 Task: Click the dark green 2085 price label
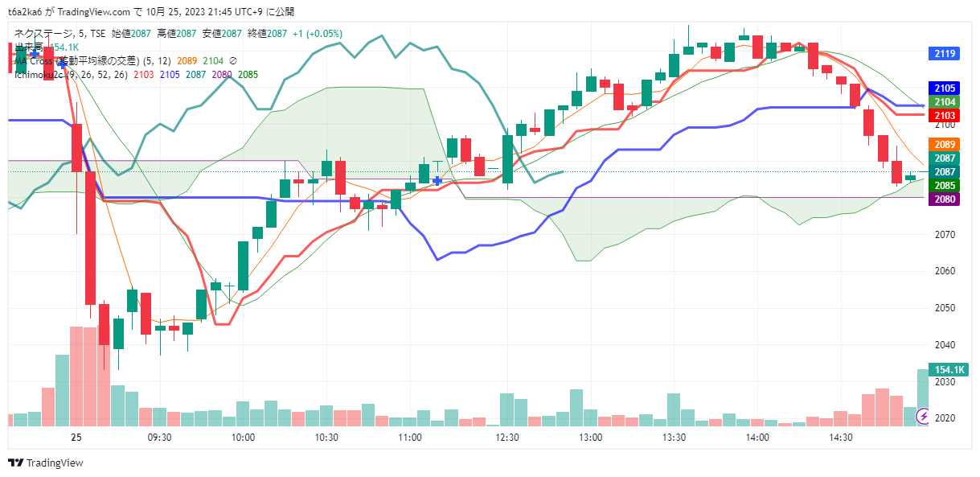click(x=945, y=186)
